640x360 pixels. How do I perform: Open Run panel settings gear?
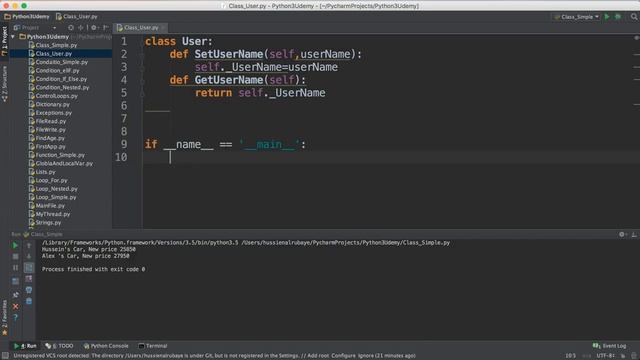(x=622, y=234)
